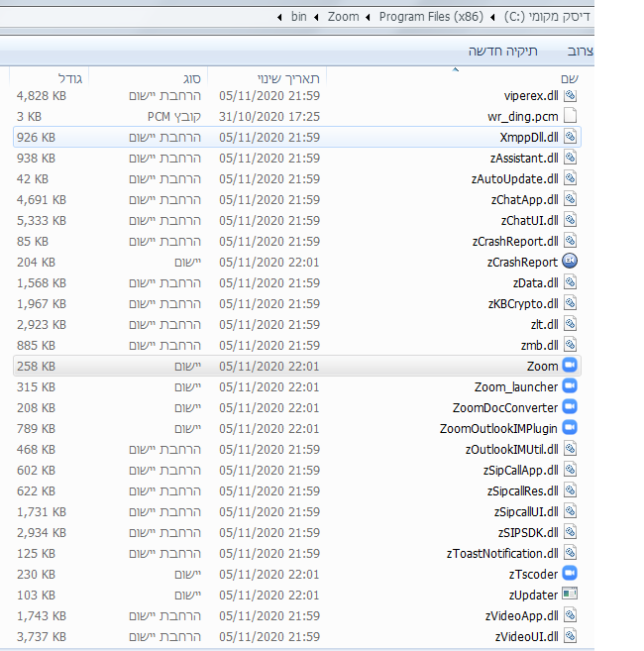This screenshot has height=651, width=644.
Task: Click the 5,333 KB size cell
Action: coord(42,220)
